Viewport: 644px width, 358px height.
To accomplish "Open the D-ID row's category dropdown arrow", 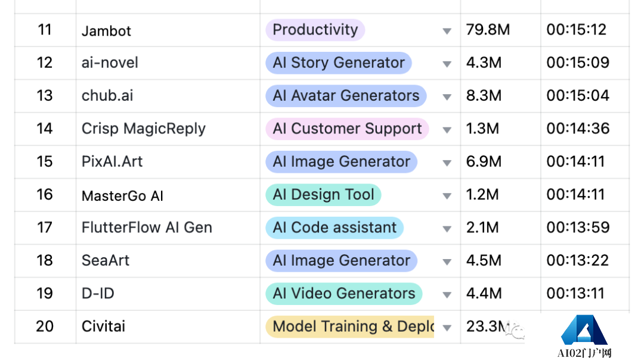I will coord(447,294).
